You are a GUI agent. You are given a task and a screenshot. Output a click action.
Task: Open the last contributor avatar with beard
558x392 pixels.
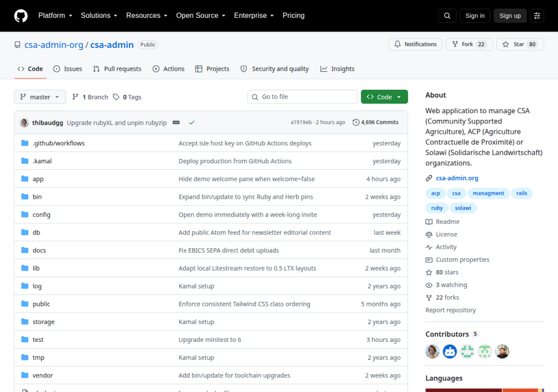click(502, 352)
